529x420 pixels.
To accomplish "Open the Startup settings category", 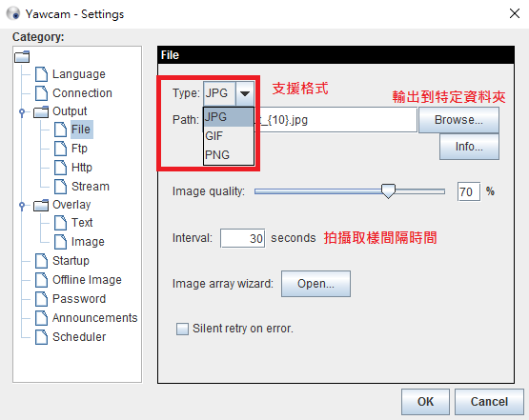I will (71, 261).
